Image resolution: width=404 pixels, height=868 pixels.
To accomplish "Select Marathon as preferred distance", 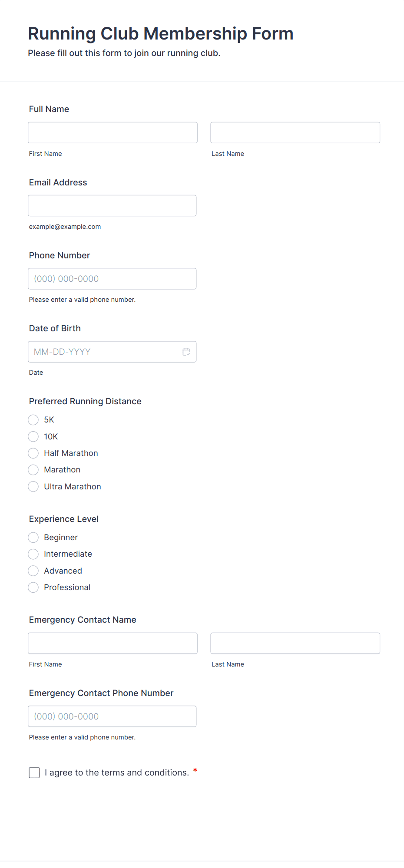I will click(x=33, y=469).
